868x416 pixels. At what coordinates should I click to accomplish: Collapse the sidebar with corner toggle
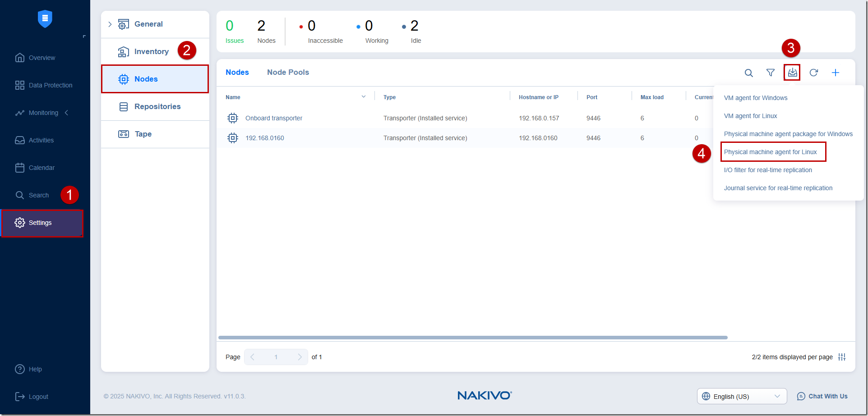point(84,37)
